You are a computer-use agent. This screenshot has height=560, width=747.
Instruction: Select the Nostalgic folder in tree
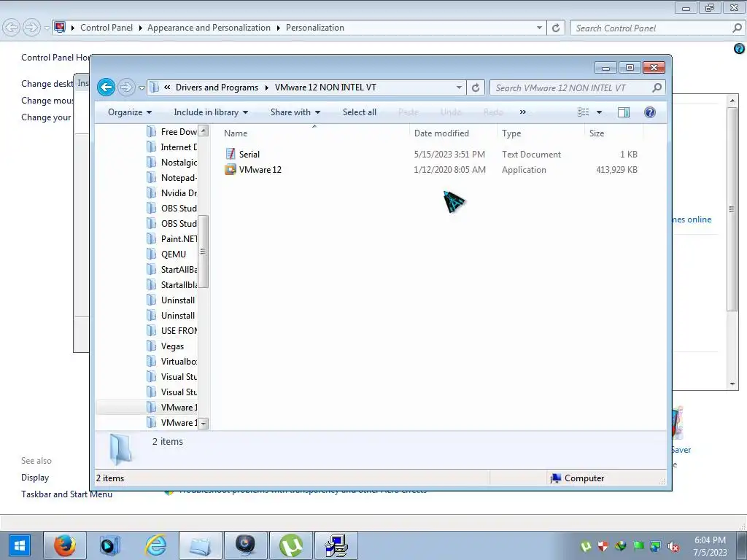pyautogui.click(x=179, y=163)
